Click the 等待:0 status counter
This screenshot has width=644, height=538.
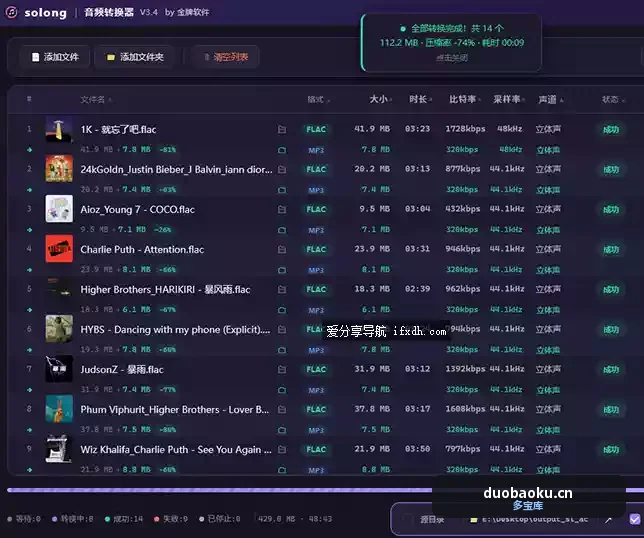24,519
